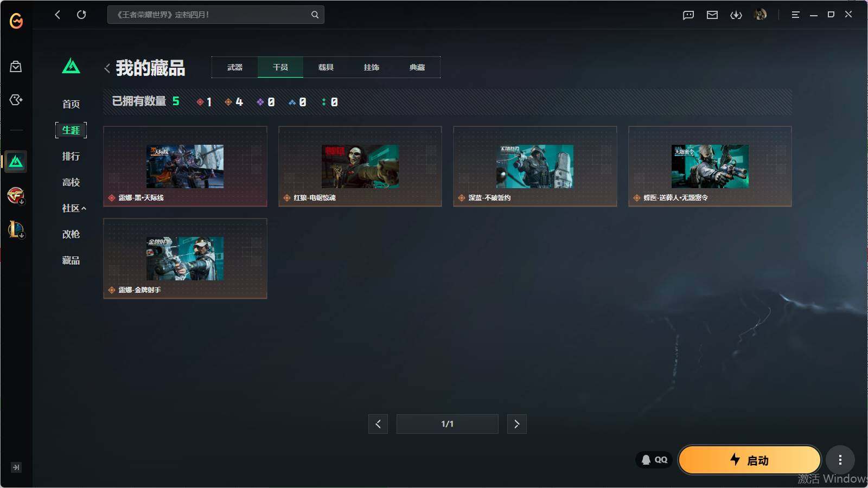Select the CrossFire game icon in sidebar
This screenshot has width=868, height=488.
coord(16,195)
